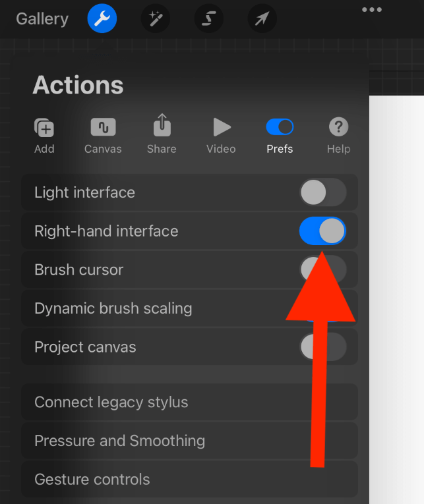Open the Add actions icon
Screen dimensions: 424x504
pyautogui.click(x=44, y=134)
